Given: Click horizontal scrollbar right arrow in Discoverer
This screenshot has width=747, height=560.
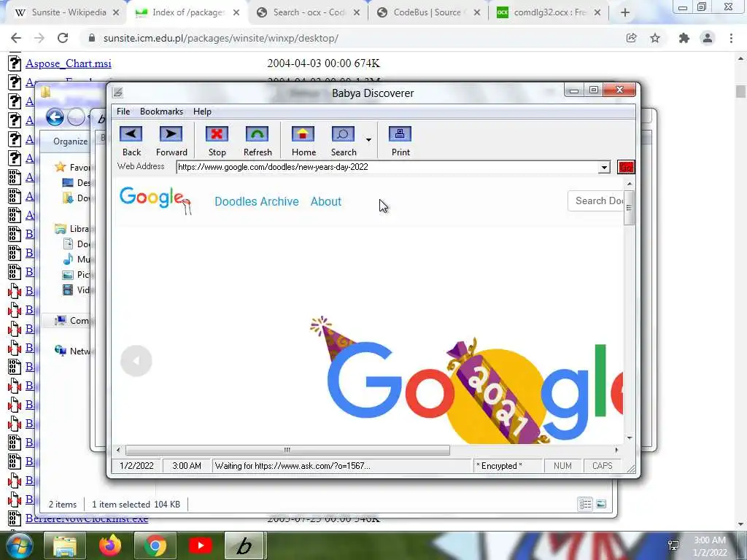Looking at the screenshot, I should [616, 450].
